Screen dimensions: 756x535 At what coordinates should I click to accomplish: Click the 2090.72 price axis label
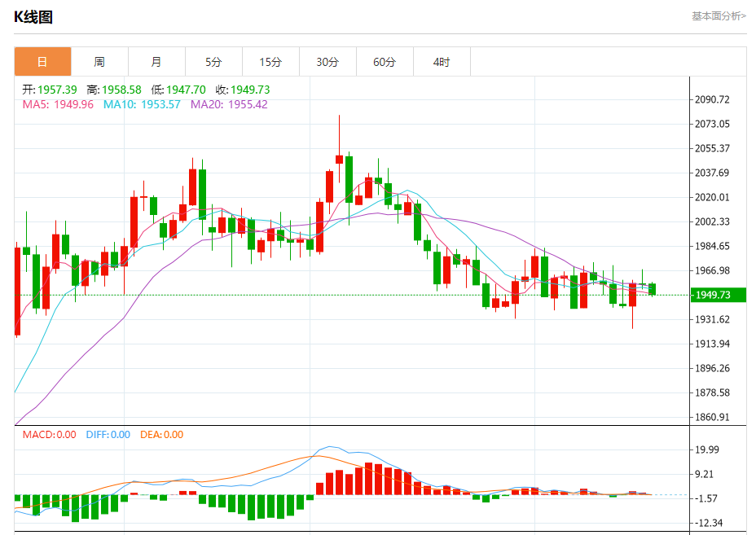[712, 99]
